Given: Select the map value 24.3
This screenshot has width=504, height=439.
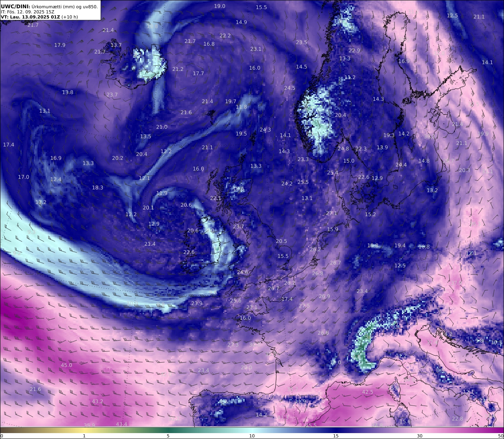Looking at the screenshot, I should click(265, 130).
